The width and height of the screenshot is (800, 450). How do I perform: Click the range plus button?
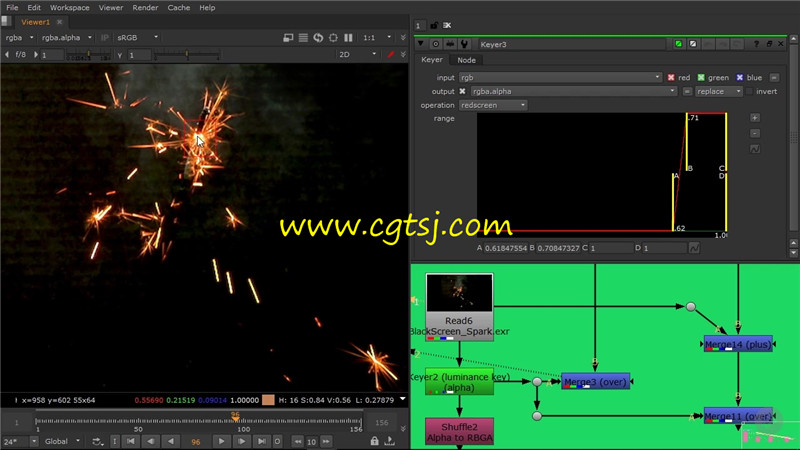(755, 118)
